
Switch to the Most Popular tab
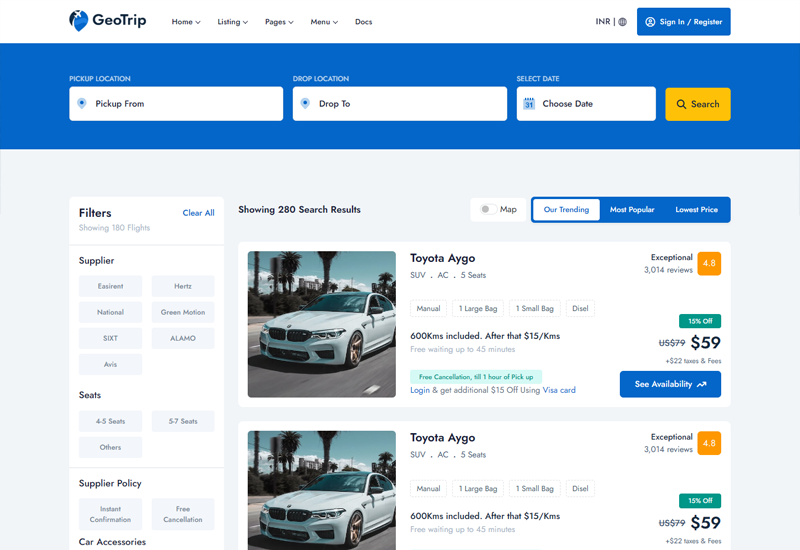[x=632, y=210]
